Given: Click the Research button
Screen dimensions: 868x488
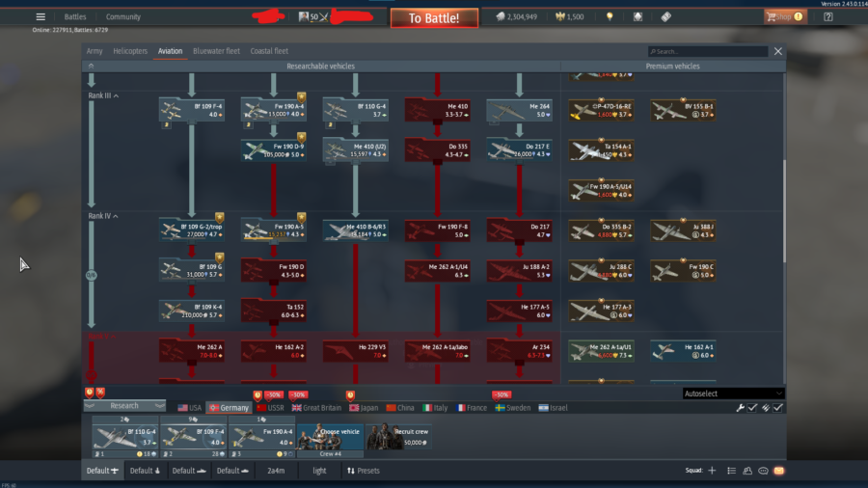Looking at the screenshot, I should [124, 406].
